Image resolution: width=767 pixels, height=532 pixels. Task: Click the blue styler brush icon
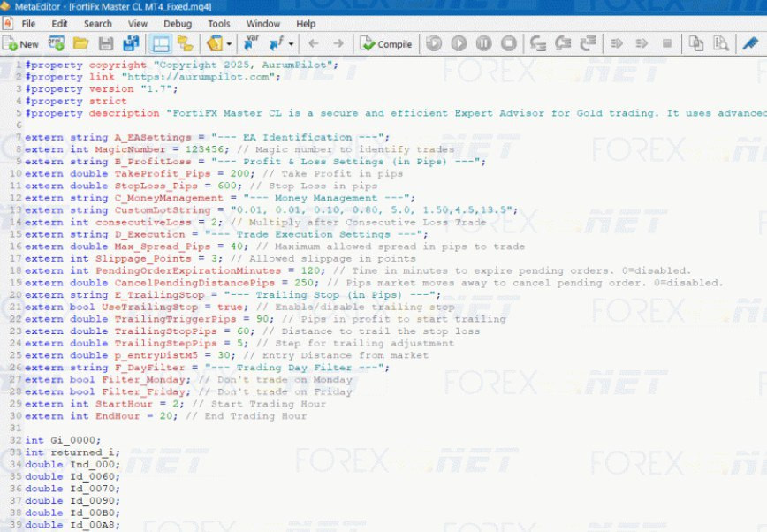coord(749,43)
